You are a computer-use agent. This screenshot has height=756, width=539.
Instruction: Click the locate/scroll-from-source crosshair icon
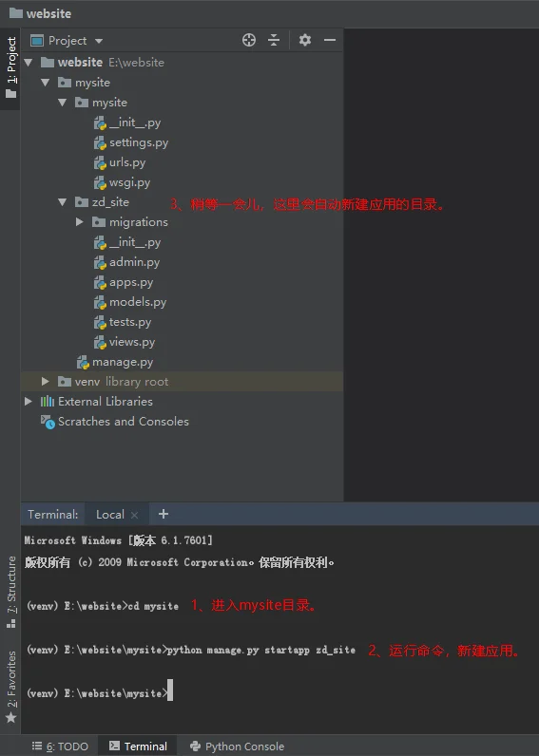click(x=249, y=40)
